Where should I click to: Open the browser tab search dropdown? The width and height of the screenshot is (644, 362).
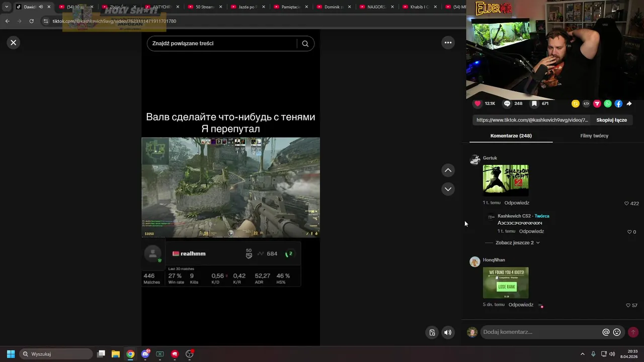click(x=7, y=7)
